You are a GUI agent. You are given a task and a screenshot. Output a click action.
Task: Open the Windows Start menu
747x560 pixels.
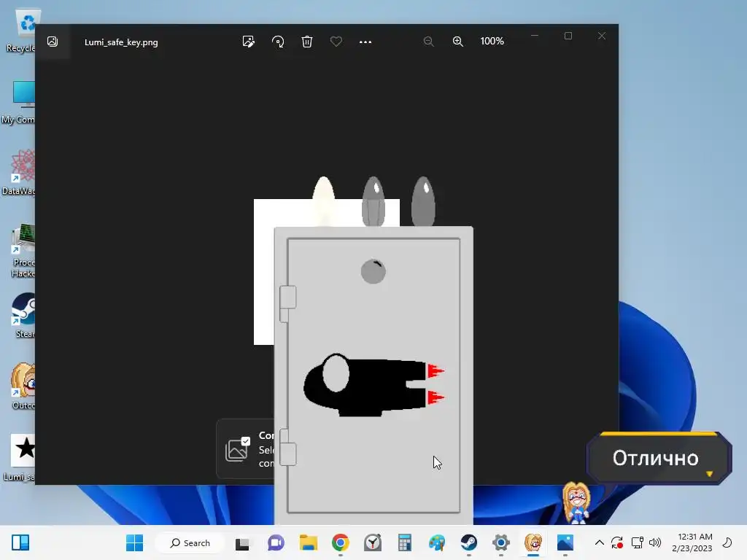pos(134,542)
